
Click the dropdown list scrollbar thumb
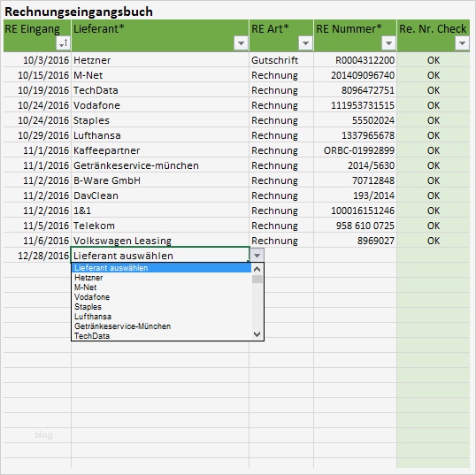(x=257, y=279)
